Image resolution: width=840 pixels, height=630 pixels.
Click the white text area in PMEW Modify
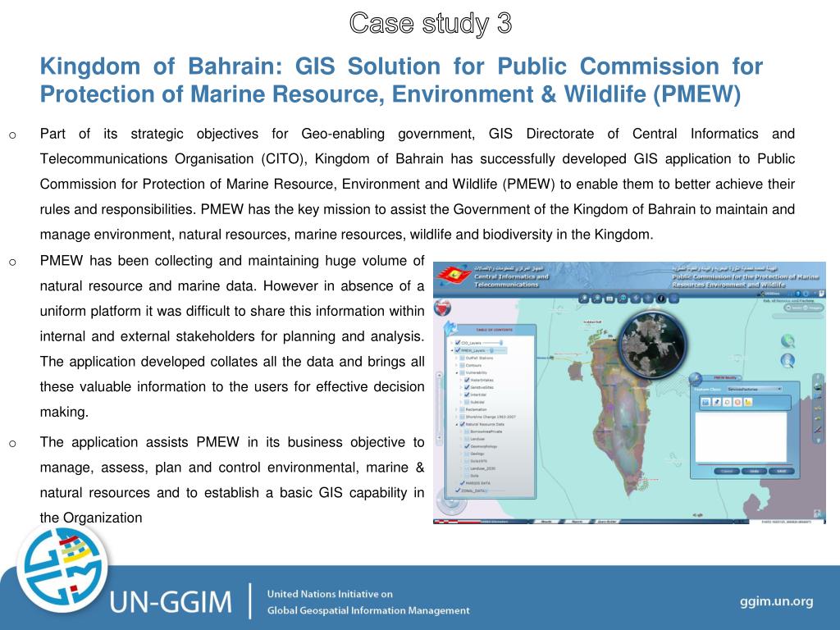741,437
